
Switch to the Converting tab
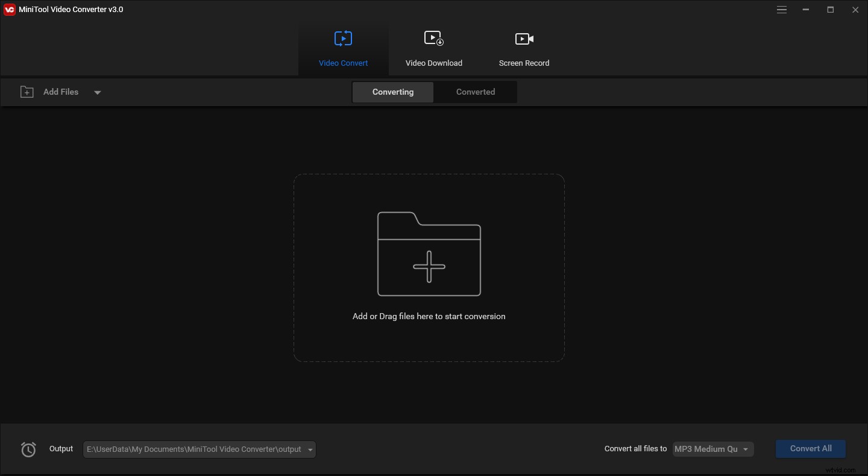(x=392, y=92)
